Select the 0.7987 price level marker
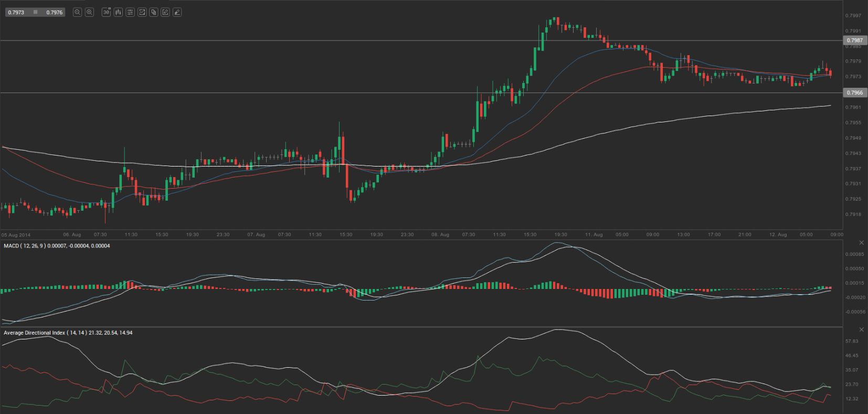This screenshot has height=414, width=868. pos(855,40)
